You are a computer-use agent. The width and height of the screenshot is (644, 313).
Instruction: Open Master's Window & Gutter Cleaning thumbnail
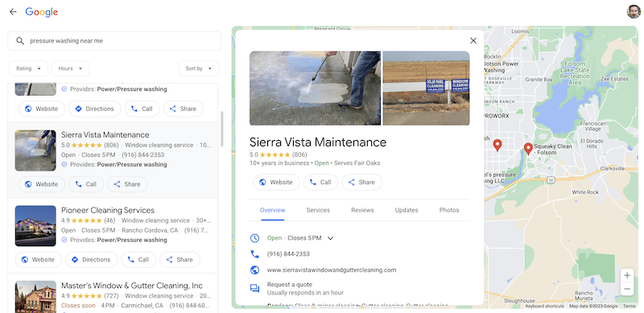[x=35, y=297]
